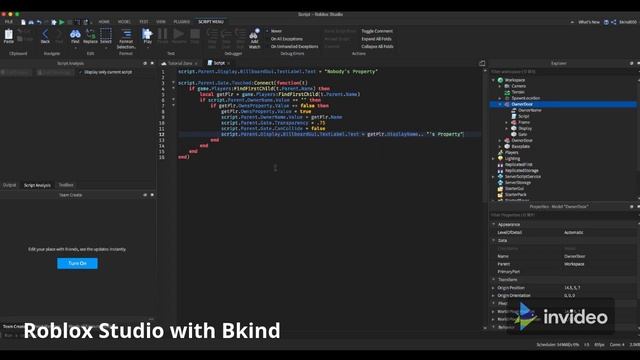Open the Toolbox panel tab

[66, 185]
